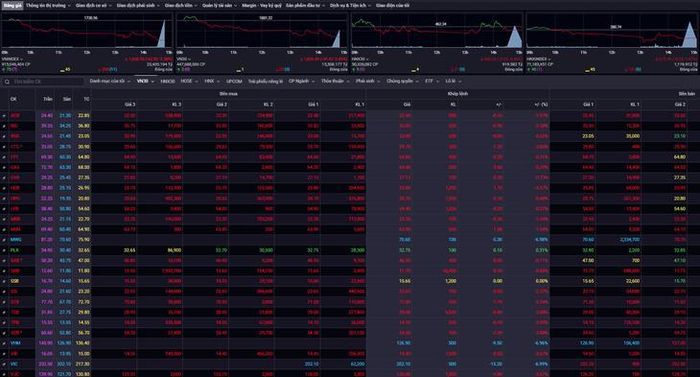Pin the MWG stock row icon
This screenshot has width=700, height=377.
(4, 240)
